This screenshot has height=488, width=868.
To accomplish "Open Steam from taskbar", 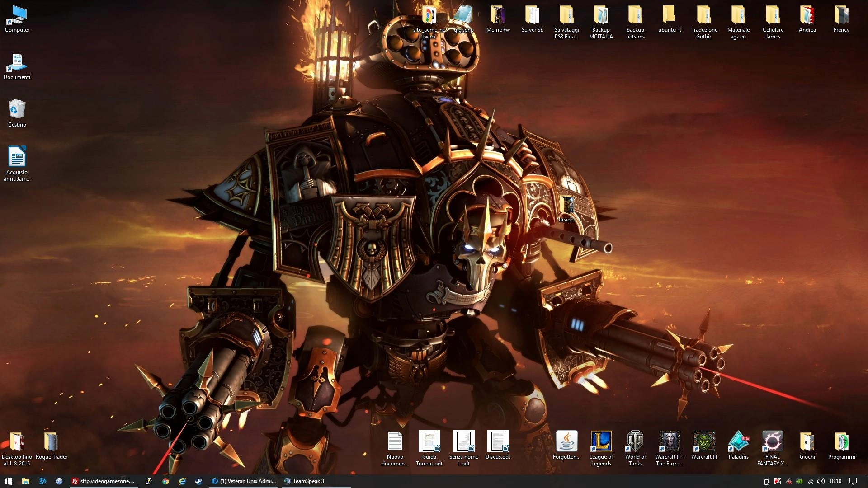I will tap(198, 481).
